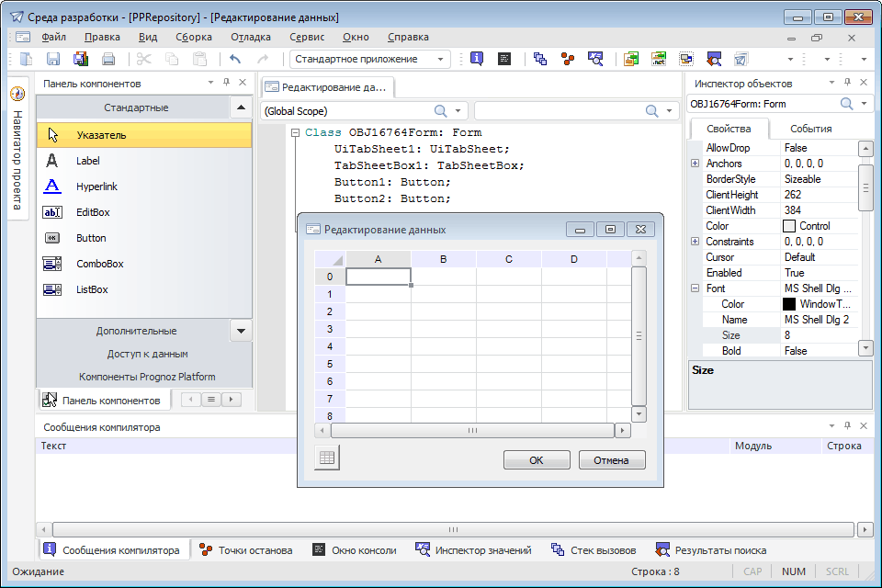Click the Print icon in the toolbar
This screenshot has width=882, height=588.
[x=108, y=59]
